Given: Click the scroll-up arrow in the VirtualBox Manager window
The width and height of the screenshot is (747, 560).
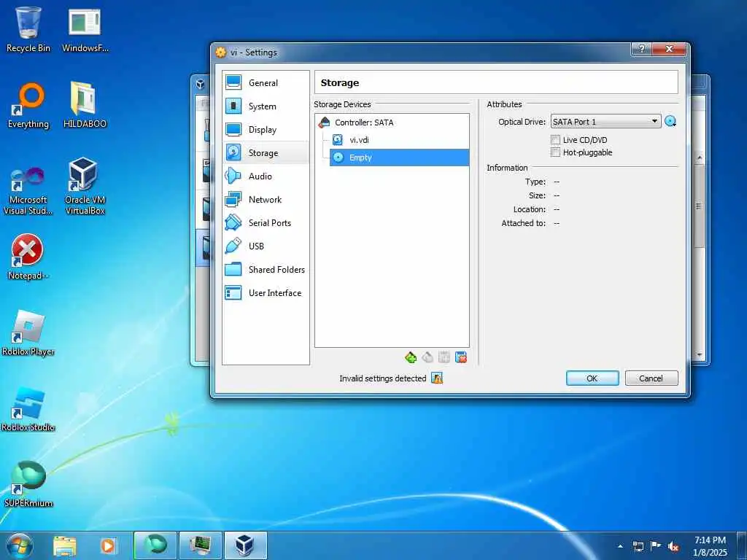Looking at the screenshot, I should tap(700, 157).
